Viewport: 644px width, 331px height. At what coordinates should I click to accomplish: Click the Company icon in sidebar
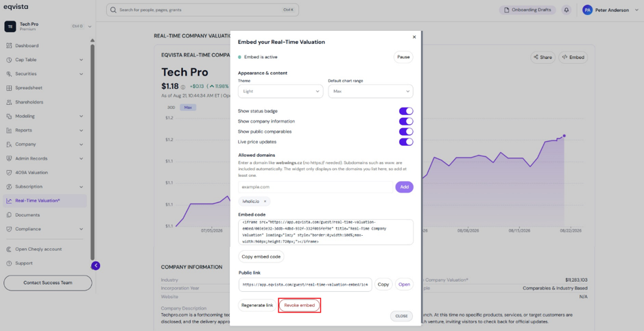click(x=9, y=145)
